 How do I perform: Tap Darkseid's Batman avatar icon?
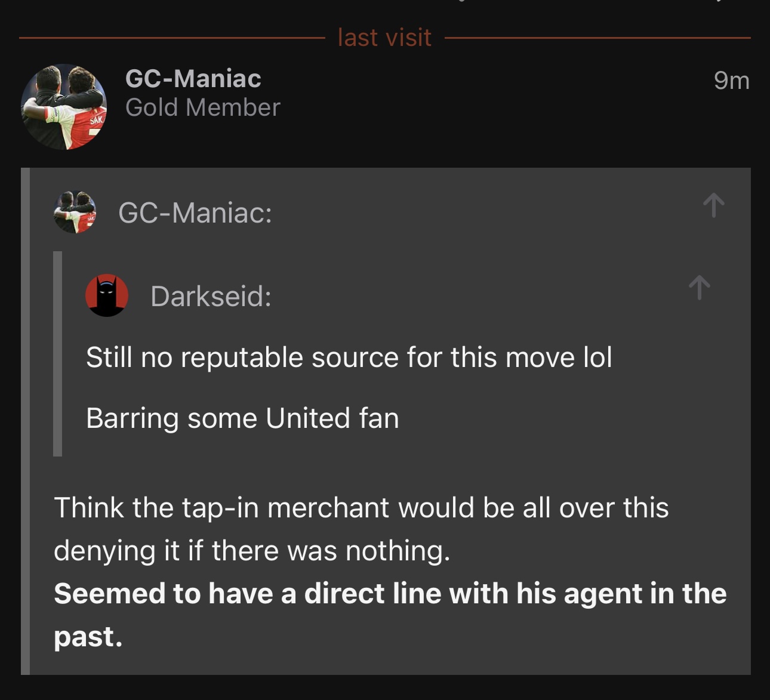(107, 295)
